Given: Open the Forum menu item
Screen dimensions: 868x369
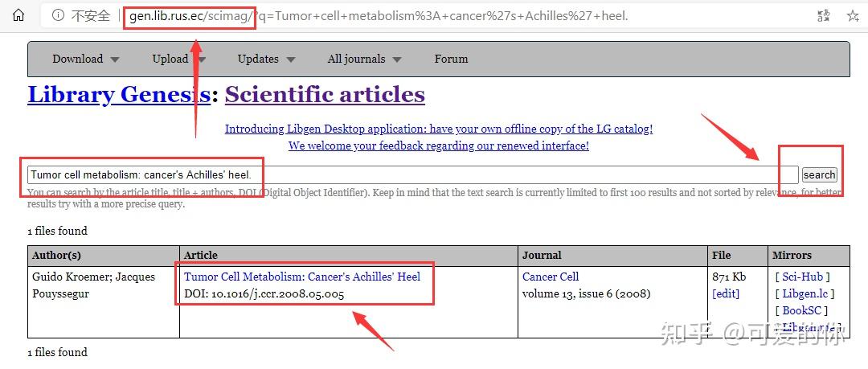Looking at the screenshot, I should (451, 59).
